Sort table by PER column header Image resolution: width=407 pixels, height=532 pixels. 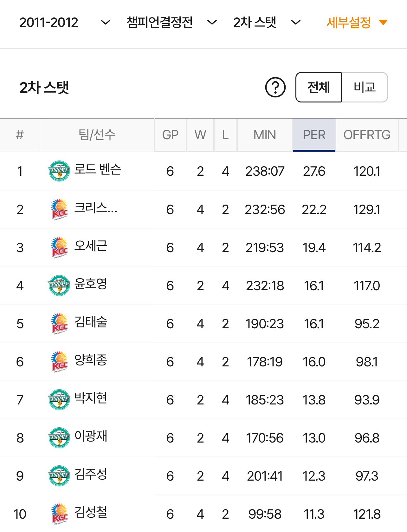(x=314, y=135)
